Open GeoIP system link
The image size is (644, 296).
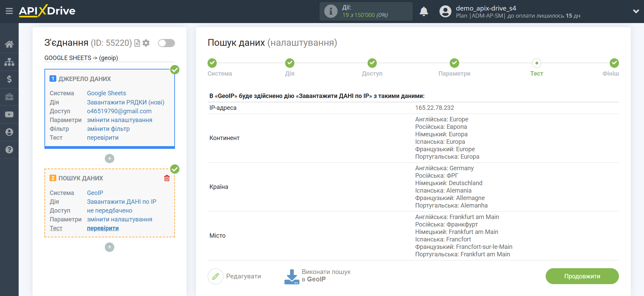tap(95, 193)
